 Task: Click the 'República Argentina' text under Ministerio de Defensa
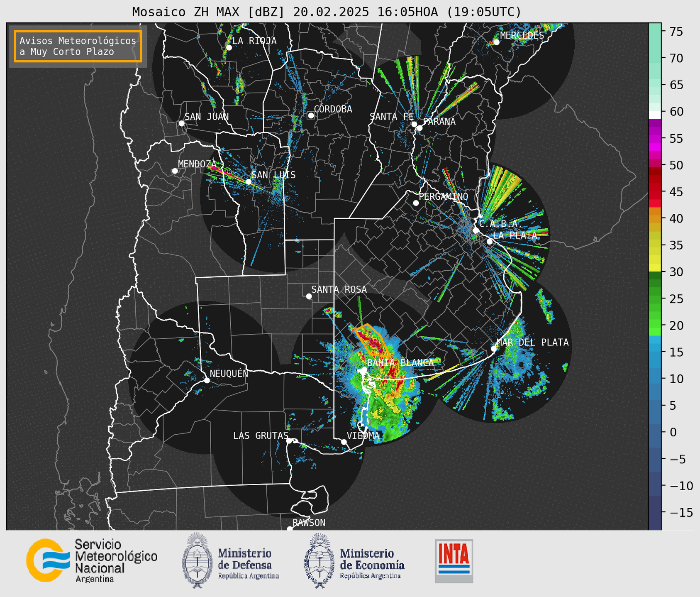249,576
